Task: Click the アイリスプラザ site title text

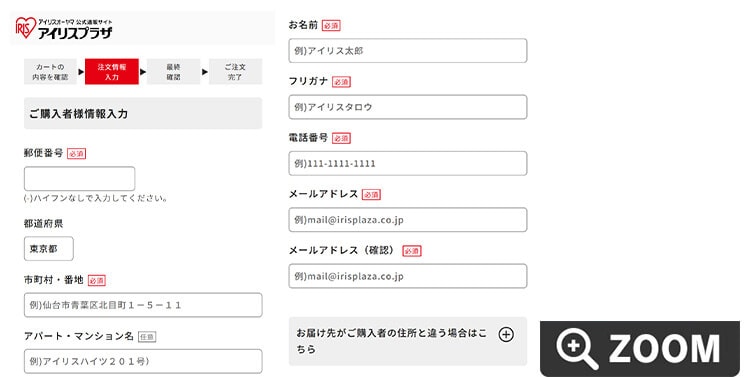Action: tap(75, 33)
